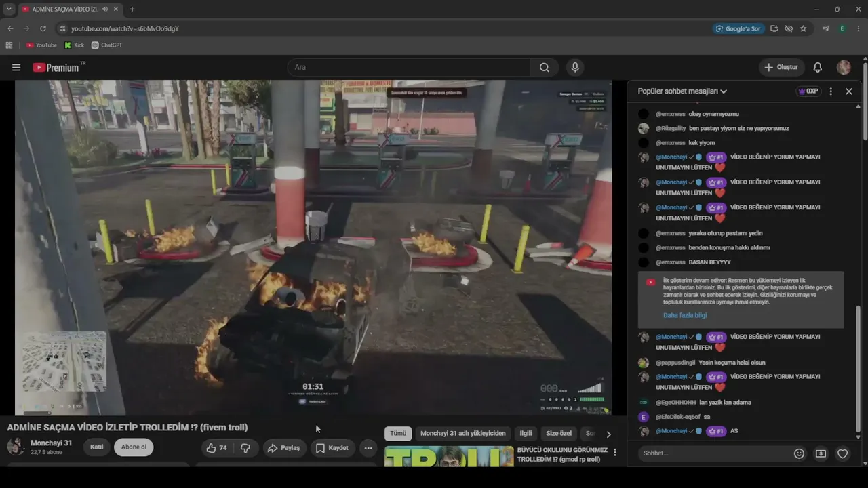This screenshot has height=488, width=868.
Task: Open the YouTube bookmark
Action: click(42, 45)
